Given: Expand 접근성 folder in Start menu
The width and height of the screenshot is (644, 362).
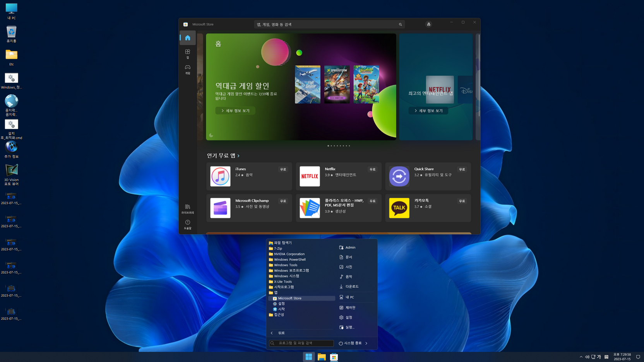Looking at the screenshot, I should click(279, 315).
